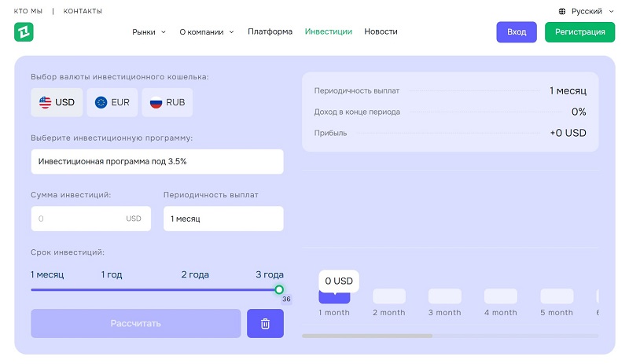Open Периодичность выплат dropdown
The image size is (629, 364).
point(223,219)
